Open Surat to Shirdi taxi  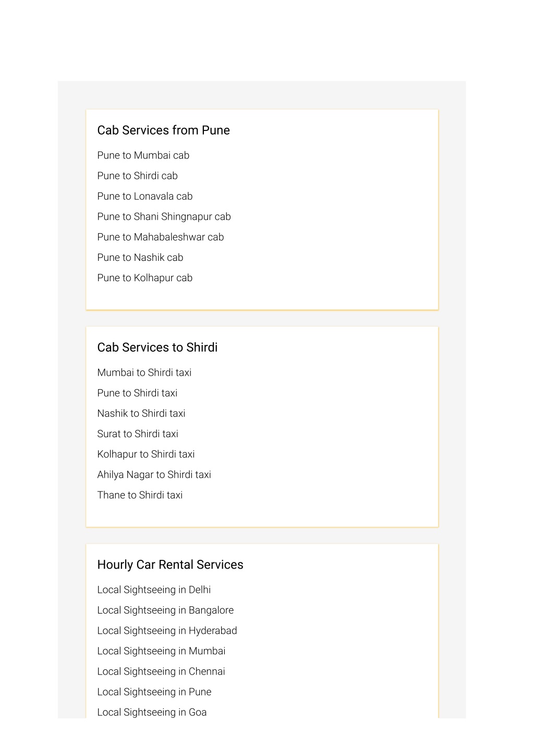(x=138, y=434)
